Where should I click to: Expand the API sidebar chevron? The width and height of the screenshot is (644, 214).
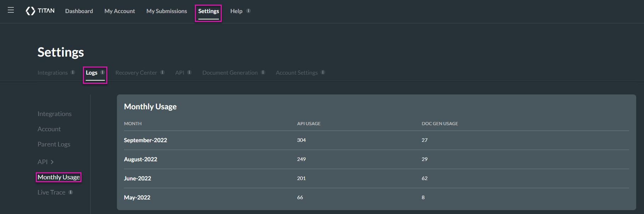(x=52, y=162)
